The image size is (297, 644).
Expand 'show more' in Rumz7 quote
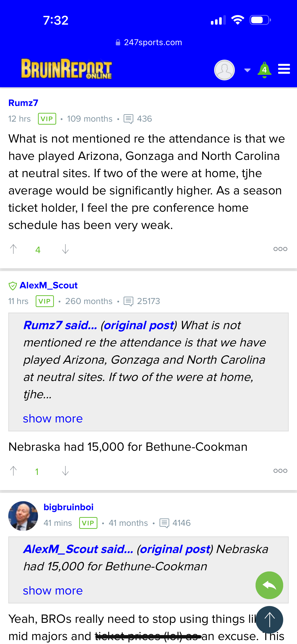point(53,419)
